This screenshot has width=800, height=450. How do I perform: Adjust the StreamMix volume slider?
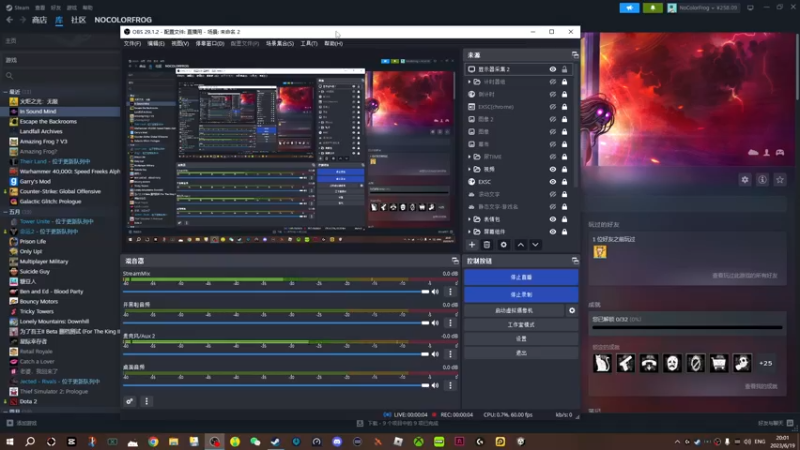pyautogui.click(x=276, y=292)
